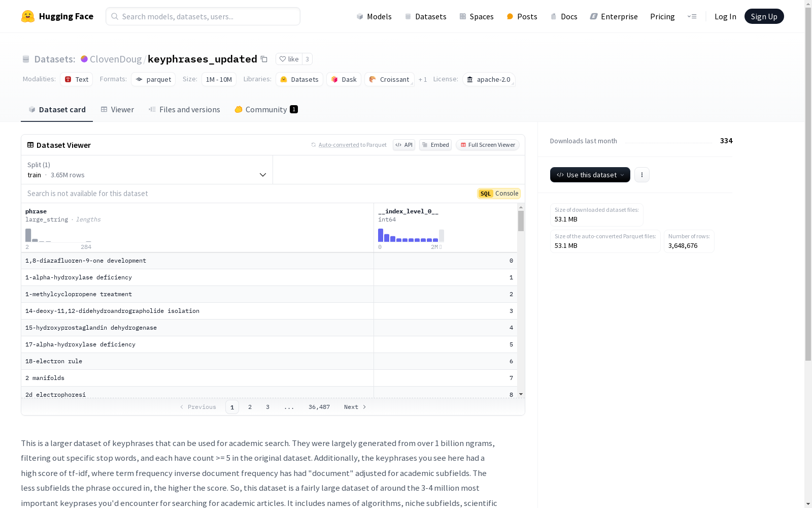Screen dimensions: 812x508
Task: Open Models in the top navigation
Action: 374,16
